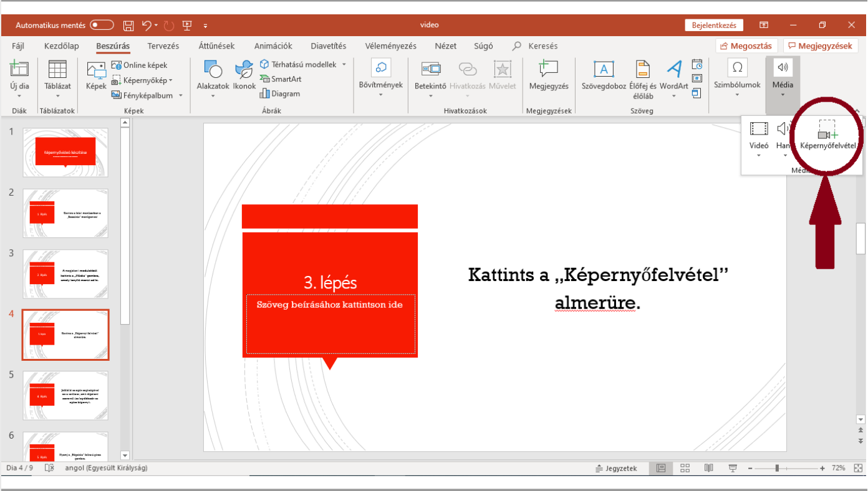The width and height of the screenshot is (868, 491).
Task: Click the date and time icon
Action: pyautogui.click(x=697, y=64)
